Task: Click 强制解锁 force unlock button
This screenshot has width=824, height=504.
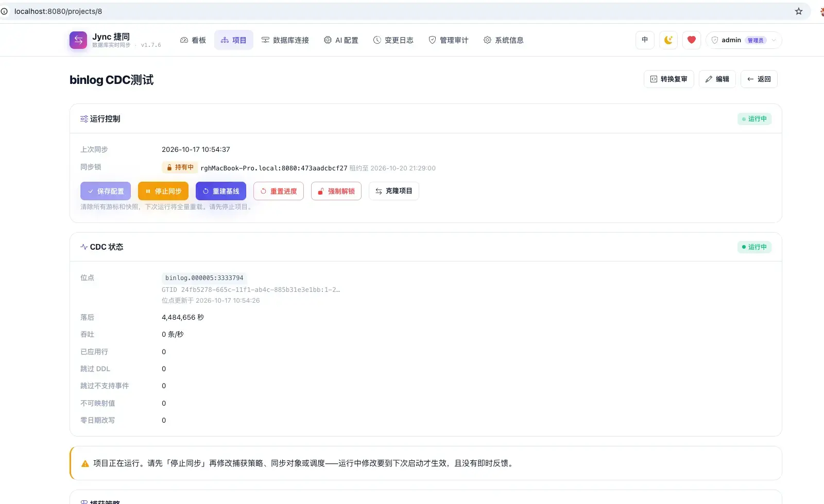Action: (x=336, y=191)
